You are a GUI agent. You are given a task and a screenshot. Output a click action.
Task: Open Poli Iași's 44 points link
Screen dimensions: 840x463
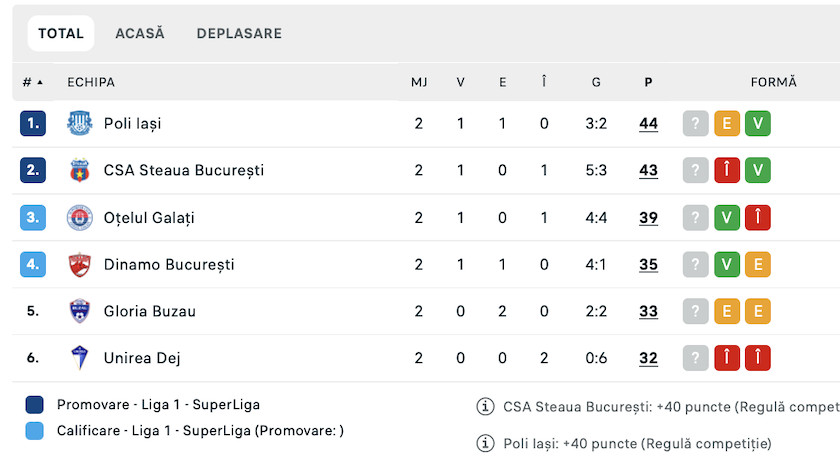tap(648, 124)
